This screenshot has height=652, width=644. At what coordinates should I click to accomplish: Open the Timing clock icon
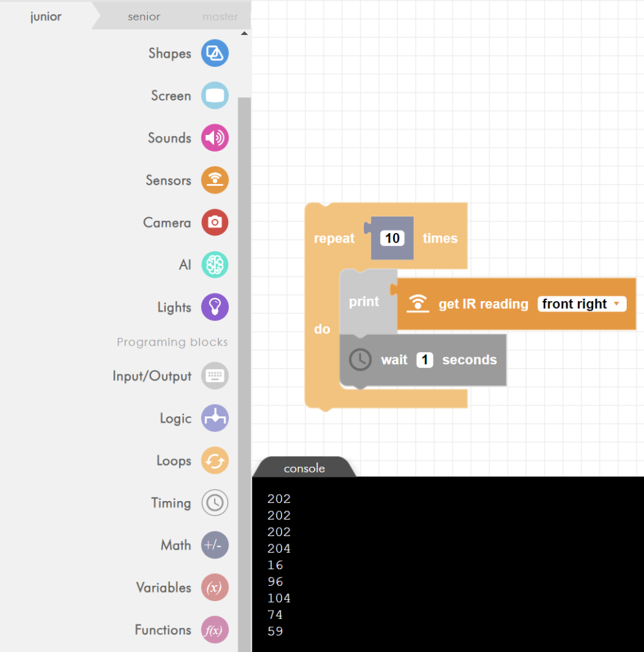coord(215,503)
